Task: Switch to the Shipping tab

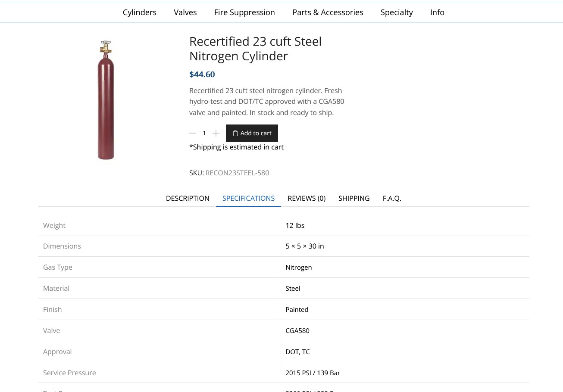Action: pos(354,198)
